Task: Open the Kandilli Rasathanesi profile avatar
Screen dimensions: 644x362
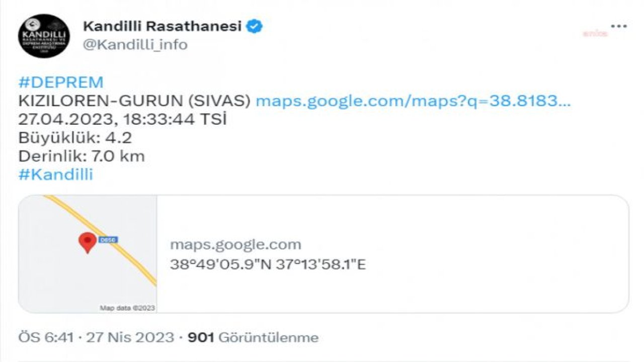Action: point(44,36)
